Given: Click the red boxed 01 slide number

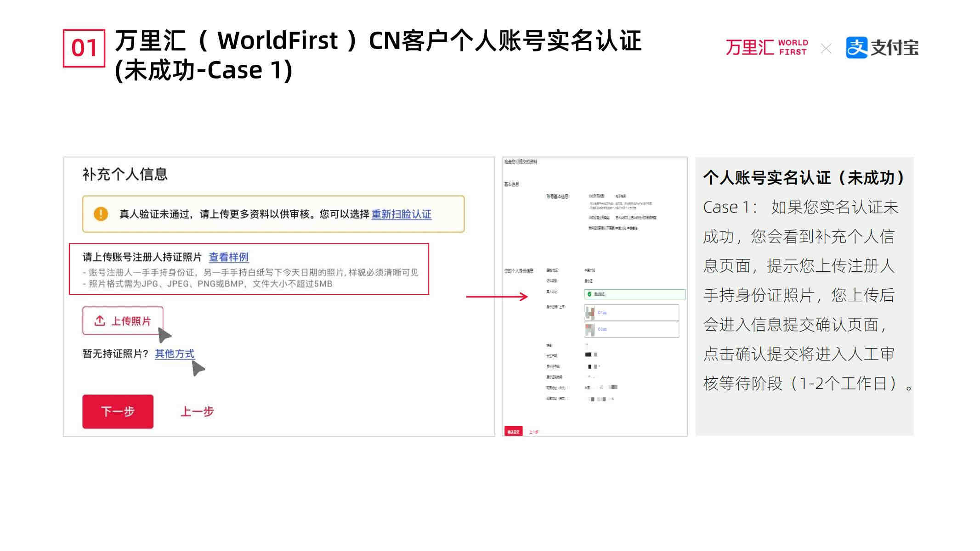Looking at the screenshot, I should point(84,48).
